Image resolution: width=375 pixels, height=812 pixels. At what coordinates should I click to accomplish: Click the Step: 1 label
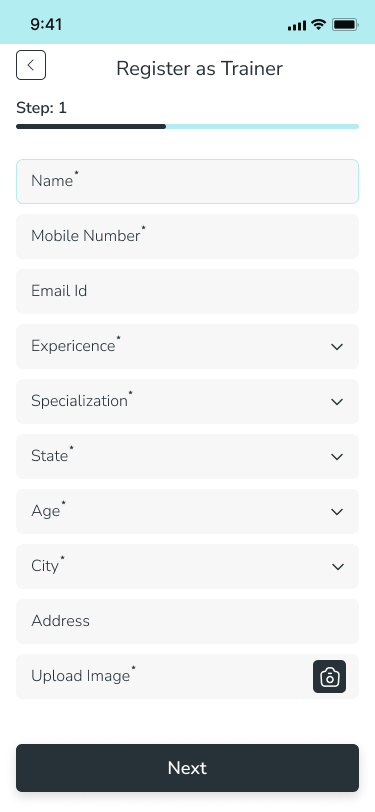click(x=41, y=108)
